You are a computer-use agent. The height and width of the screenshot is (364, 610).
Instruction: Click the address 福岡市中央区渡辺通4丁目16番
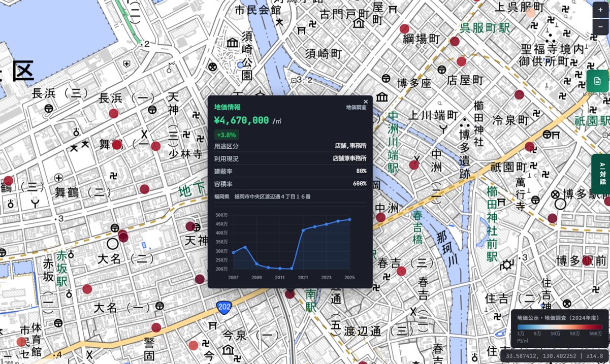pyautogui.click(x=272, y=196)
